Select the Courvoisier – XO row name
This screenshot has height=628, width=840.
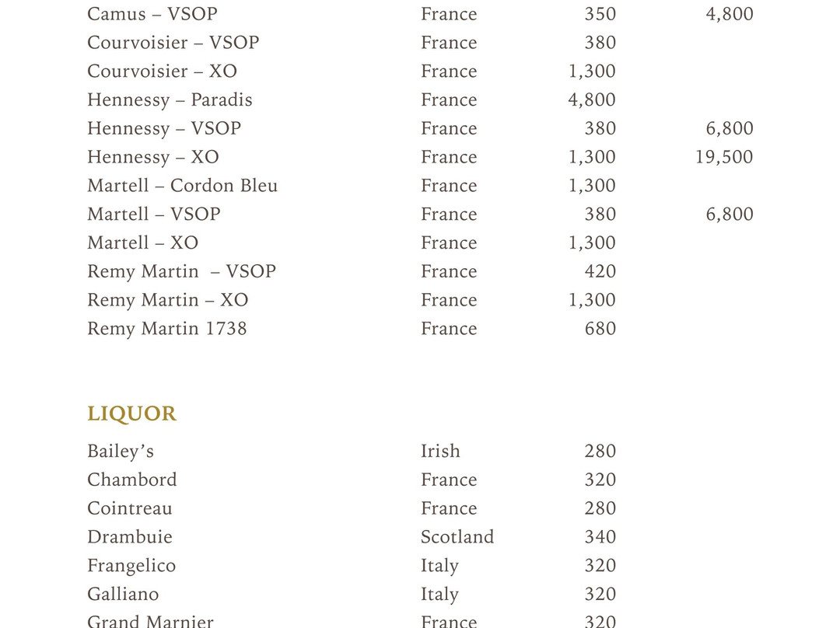click(x=162, y=72)
